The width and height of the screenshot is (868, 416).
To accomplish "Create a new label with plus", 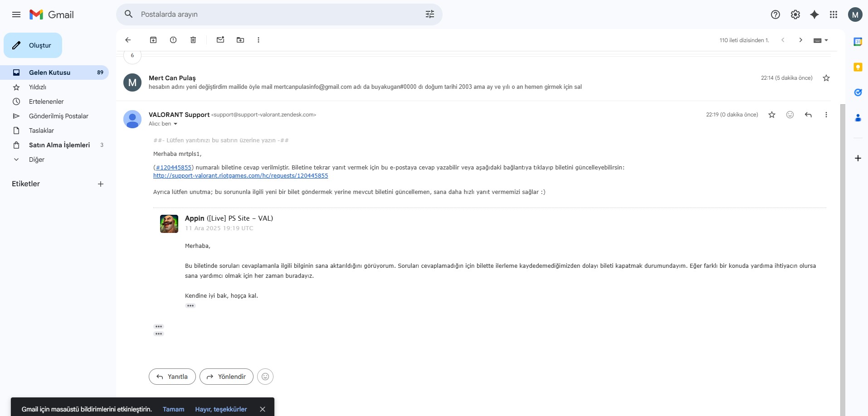I will pos(101,184).
